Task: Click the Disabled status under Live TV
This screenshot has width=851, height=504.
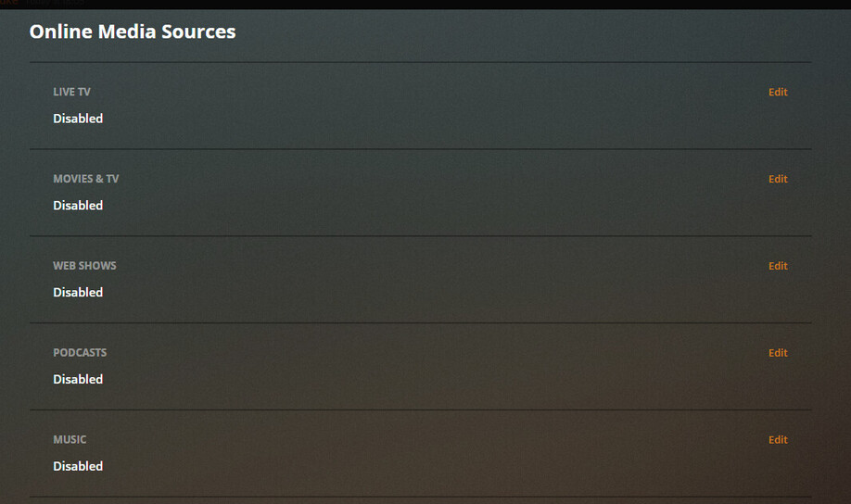Action: coord(78,119)
